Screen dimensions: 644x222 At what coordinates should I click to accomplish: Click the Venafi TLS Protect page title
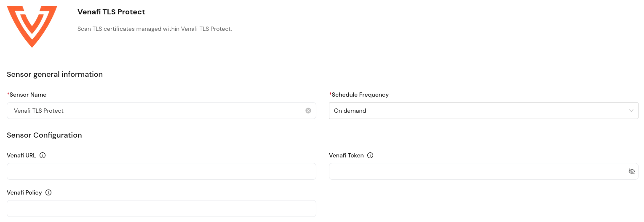click(x=111, y=12)
